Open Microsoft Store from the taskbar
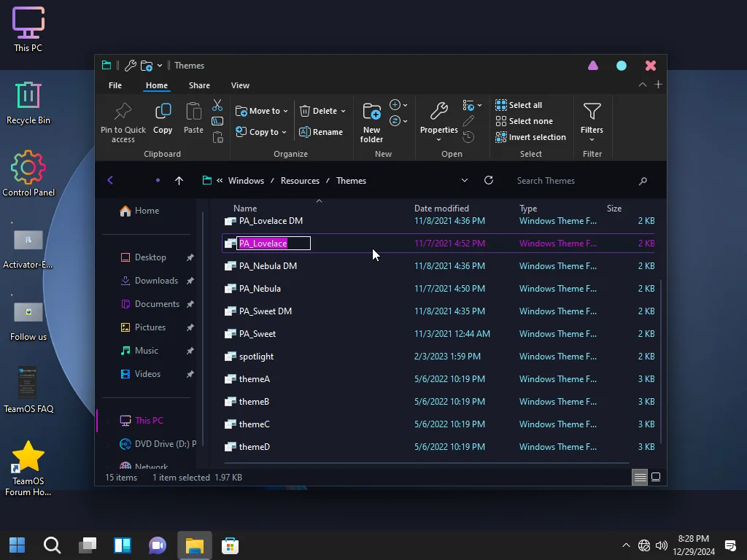This screenshot has width=747, height=560. pyautogui.click(x=230, y=545)
